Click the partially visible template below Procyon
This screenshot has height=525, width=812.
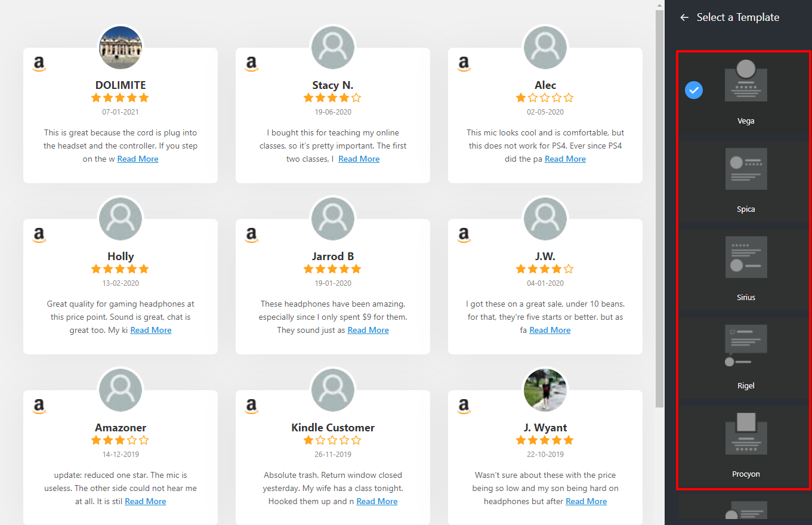tap(746, 510)
